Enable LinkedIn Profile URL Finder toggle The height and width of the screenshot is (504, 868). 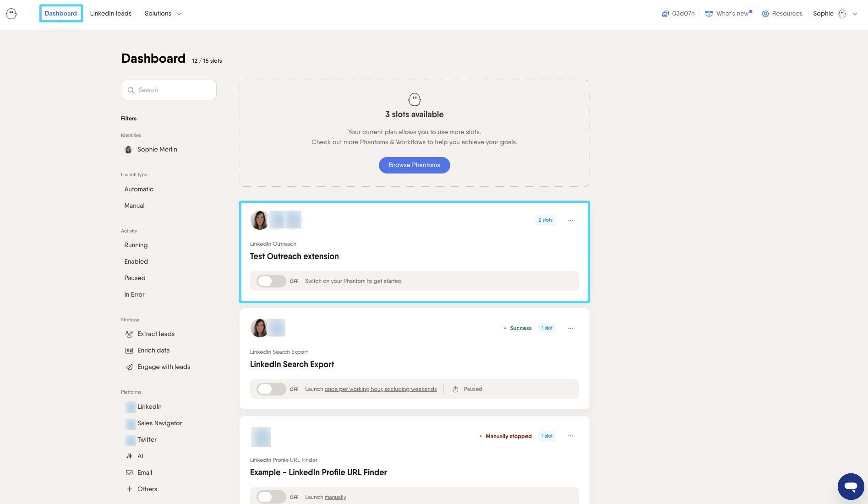(x=271, y=497)
